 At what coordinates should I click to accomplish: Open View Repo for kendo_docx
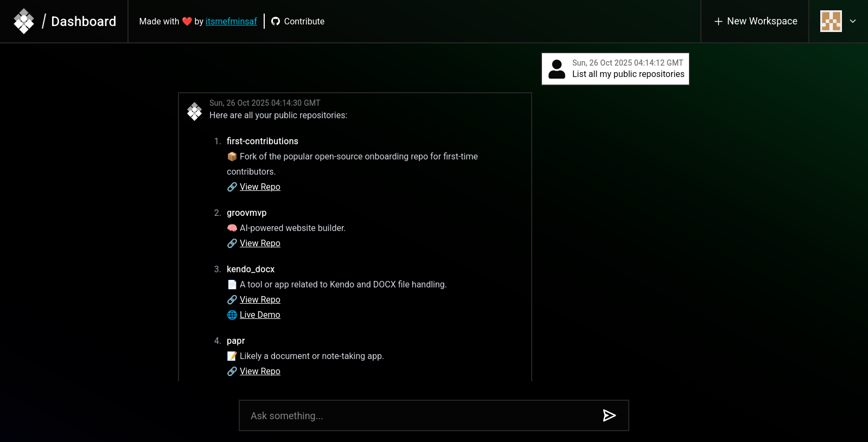[260, 299]
